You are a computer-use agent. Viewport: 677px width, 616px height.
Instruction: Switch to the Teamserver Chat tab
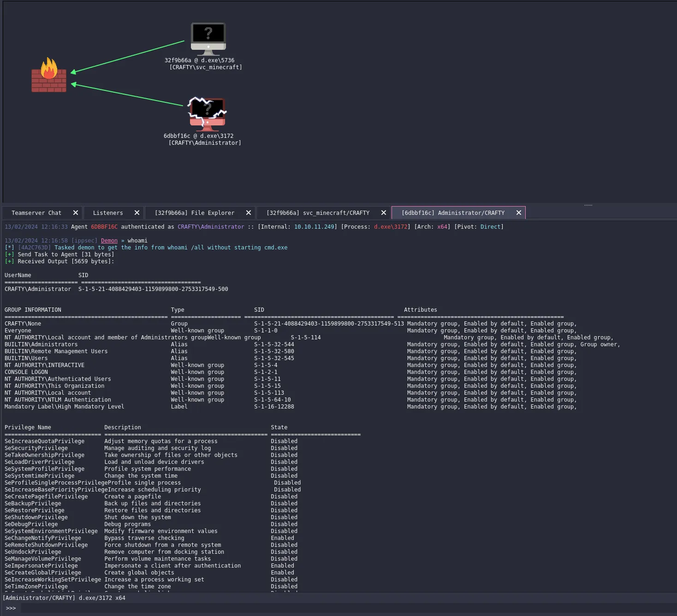36,213
